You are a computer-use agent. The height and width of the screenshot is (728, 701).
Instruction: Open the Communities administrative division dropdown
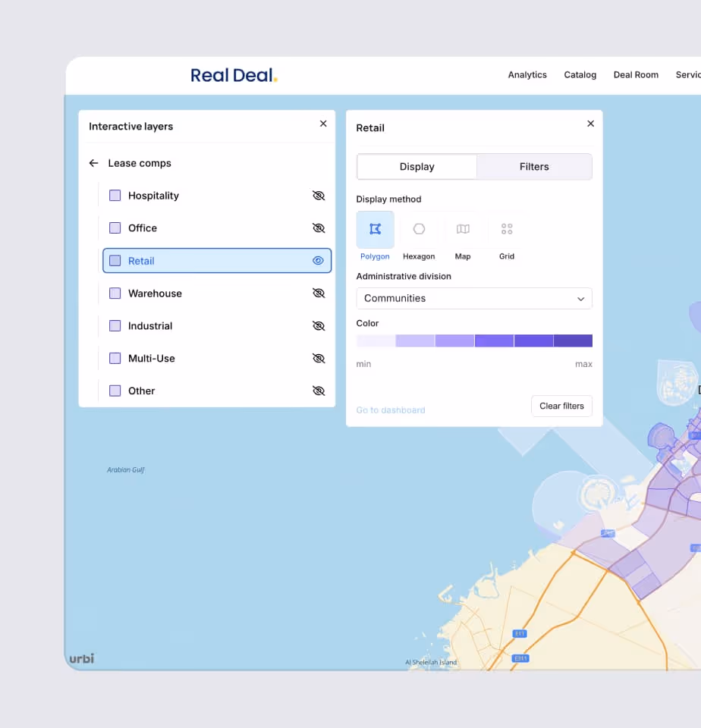point(474,299)
